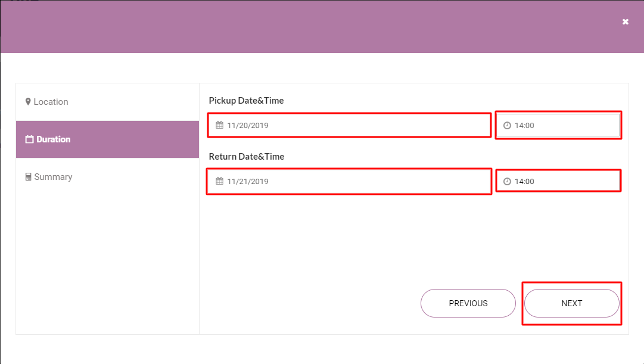This screenshot has height=364, width=644.
Task: Click the clock icon in return time field
Action: pos(507,182)
